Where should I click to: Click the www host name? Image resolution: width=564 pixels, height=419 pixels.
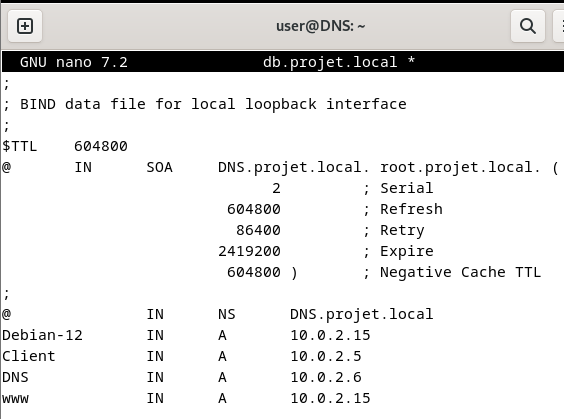(x=15, y=398)
